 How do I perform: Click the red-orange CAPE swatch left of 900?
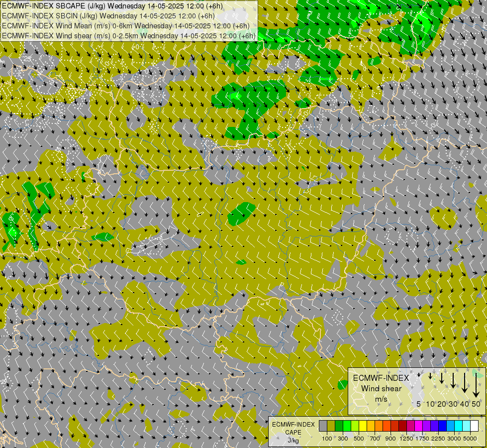click(x=387, y=426)
